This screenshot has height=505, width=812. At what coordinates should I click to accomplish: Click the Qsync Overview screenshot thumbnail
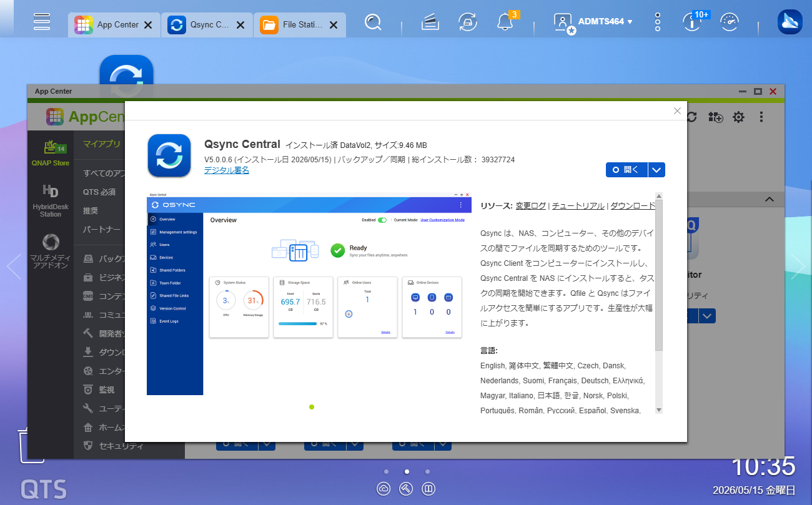point(309,293)
